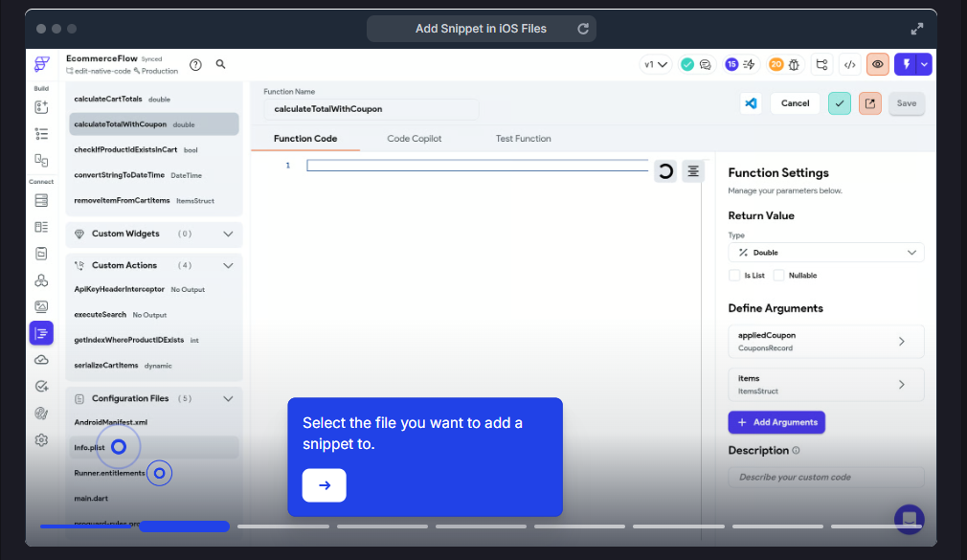Image resolution: width=967 pixels, height=560 pixels.
Task: Open the settings gear icon in sidebar
Action: [x=41, y=439]
